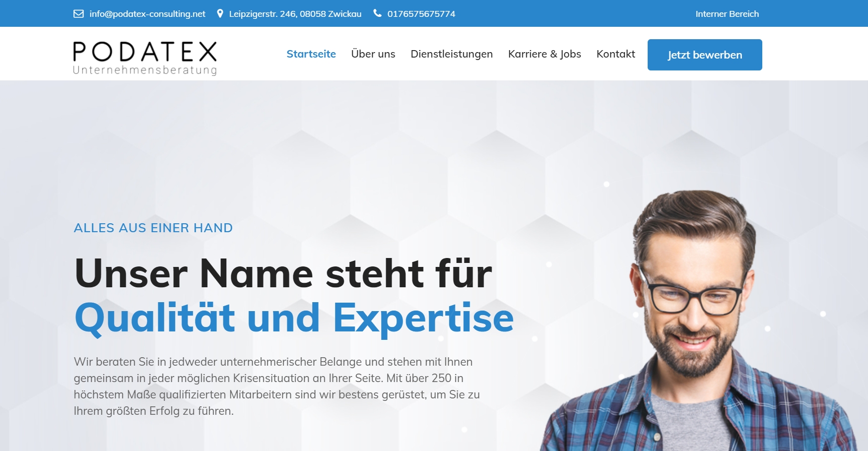Open the Interner Bereich link
The image size is (868, 451).
pos(727,14)
